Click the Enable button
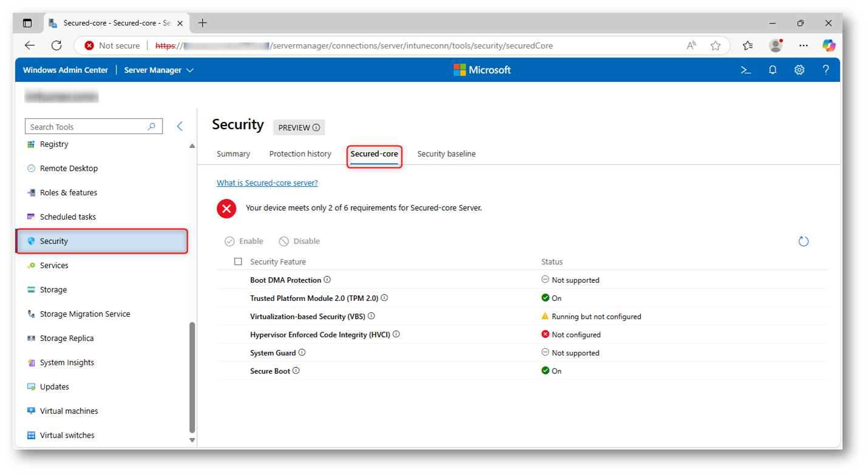 [243, 241]
